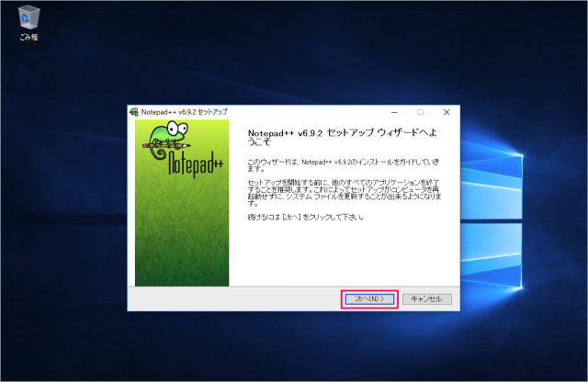Click the line "続けるには [次へ] をクリックして下さい。"
The width and height of the screenshot is (588, 382).
point(306,217)
